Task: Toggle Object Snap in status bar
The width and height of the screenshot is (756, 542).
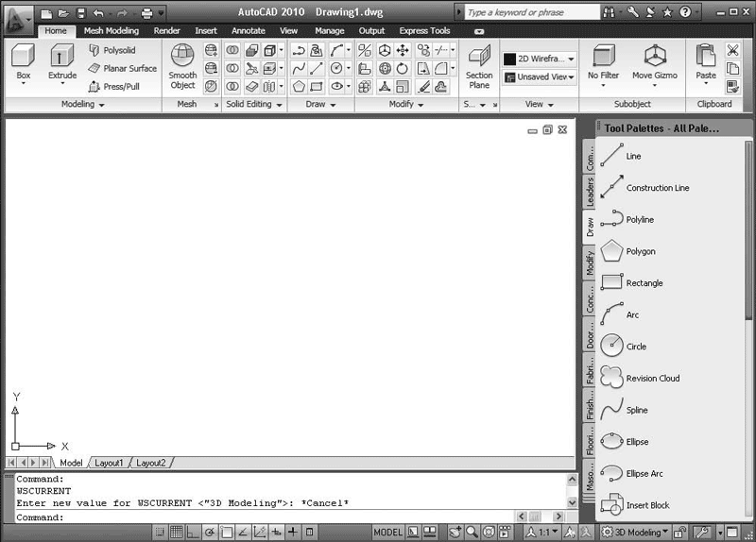Action: click(x=227, y=532)
